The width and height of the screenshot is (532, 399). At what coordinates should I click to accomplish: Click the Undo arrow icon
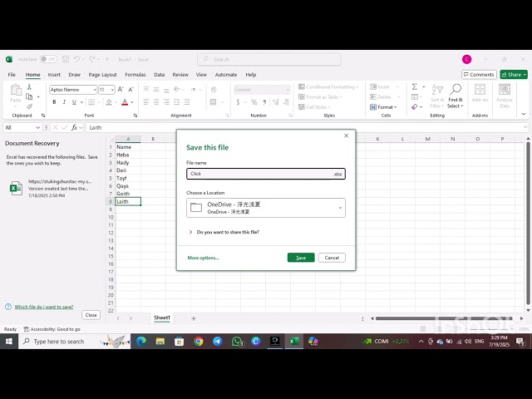76,59
